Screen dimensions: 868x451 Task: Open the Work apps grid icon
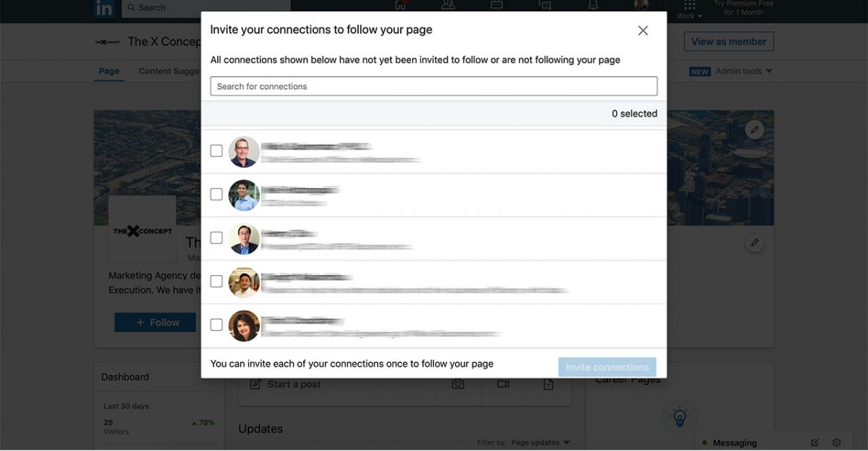(689, 5)
